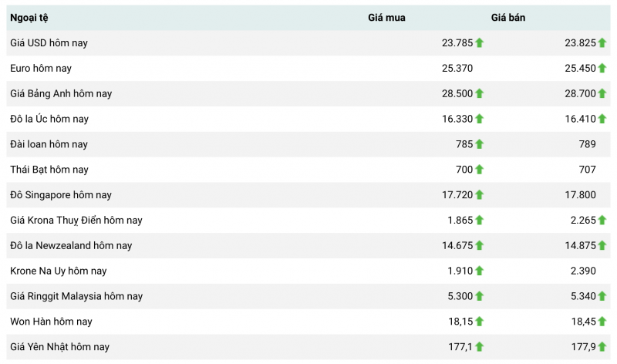Click up arrow beside Krona selling price 2.265

pos(602,221)
